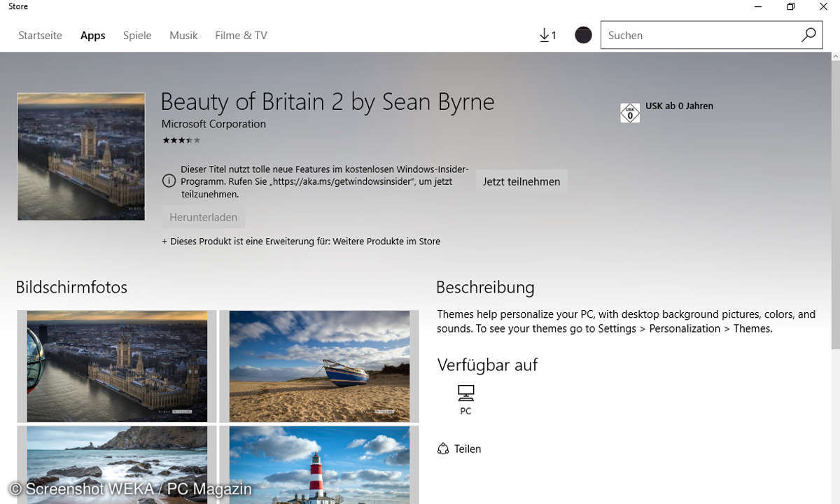Click the Teilen share icon
Screen dimensions: 840x504
(x=442, y=449)
